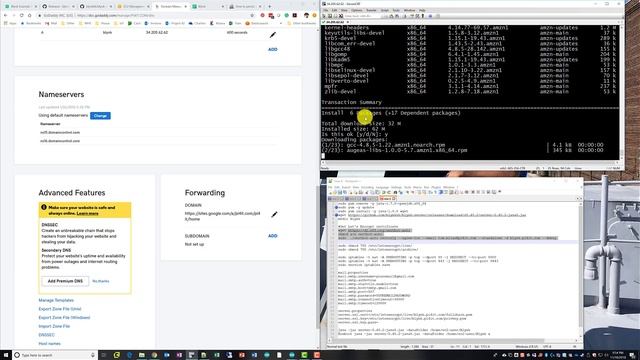Open File Explorer from the taskbar
Screen dimensions: 640x360
[142, 355]
